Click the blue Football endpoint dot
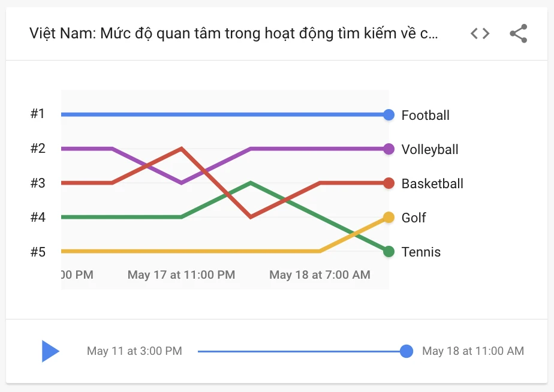554x392 pixels. (389, 114)
